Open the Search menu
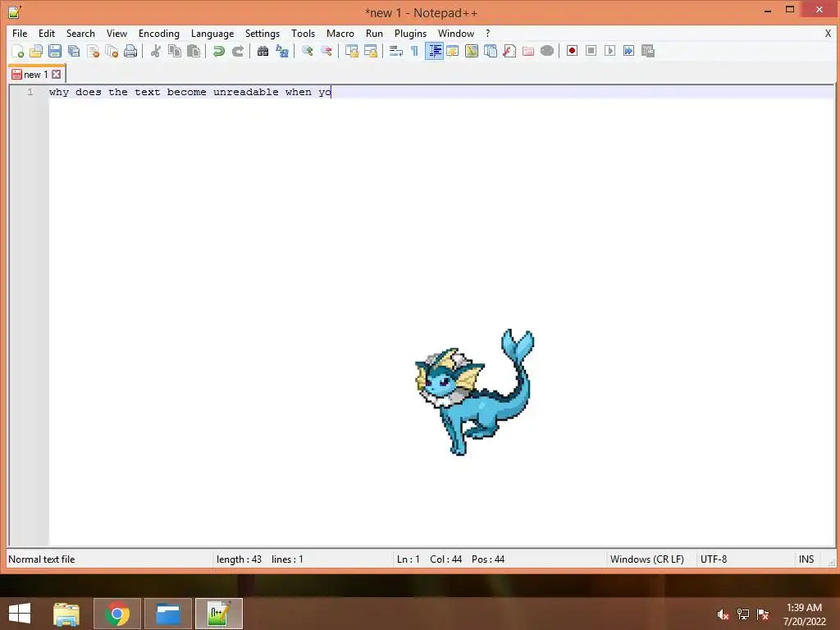This screenshot has width=840, height=630. point(80,33)
